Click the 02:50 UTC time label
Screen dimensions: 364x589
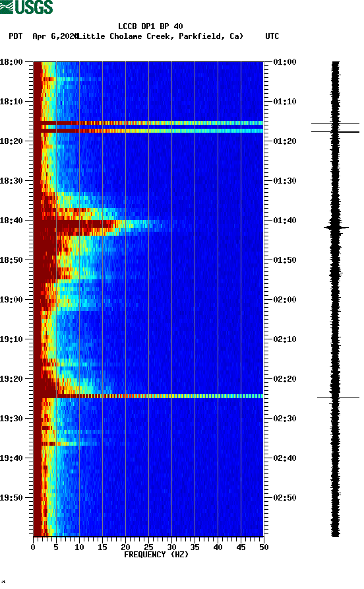[285, 498]
